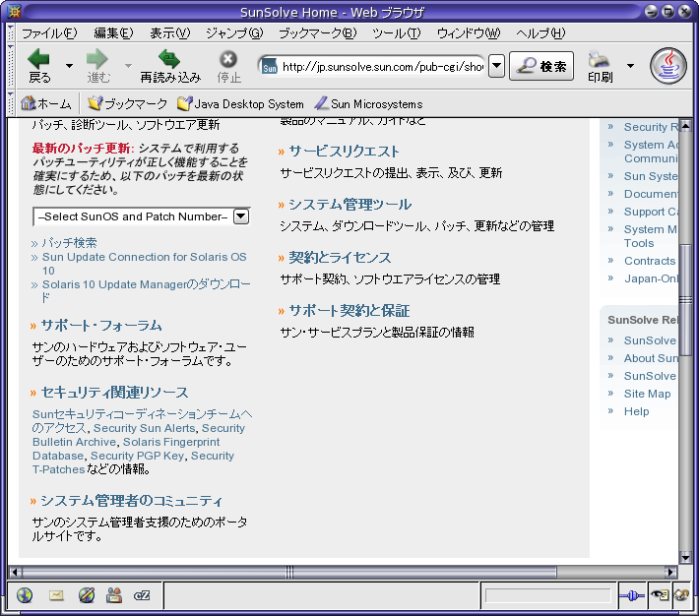Open Select SunOS and Patch Number dropdown

click(x=241, y=216)
